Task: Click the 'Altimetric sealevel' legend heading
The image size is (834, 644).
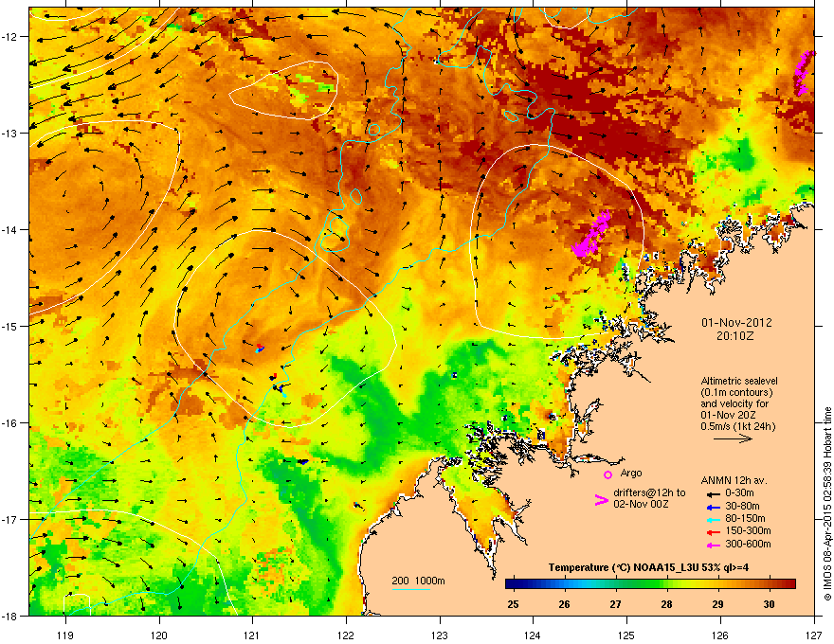Action: coord(739,381)
